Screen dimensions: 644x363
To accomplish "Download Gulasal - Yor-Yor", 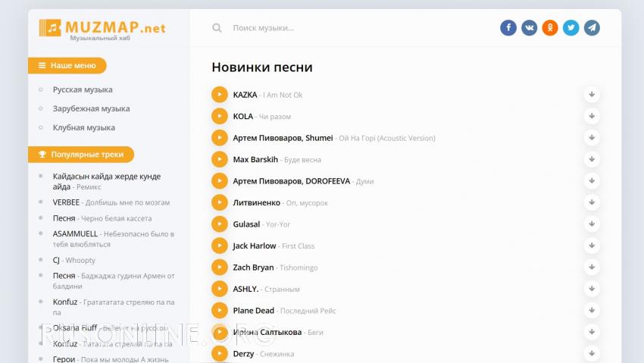I will pos(592,224).
